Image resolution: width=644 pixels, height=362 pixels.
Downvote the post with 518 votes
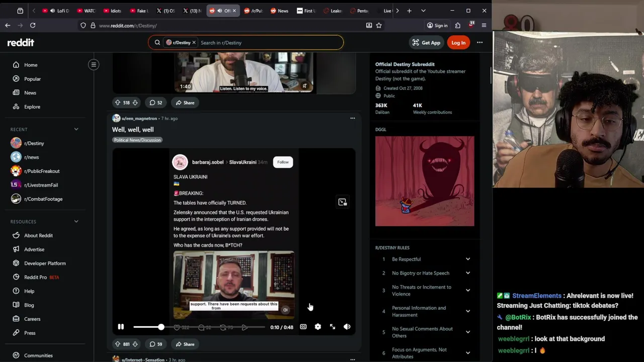135,103
